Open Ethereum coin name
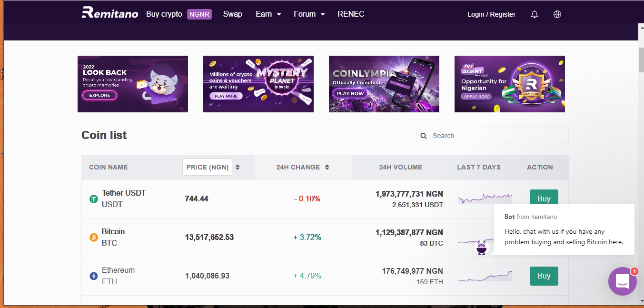This screenshot has height=308, width=644. [119, 270]
